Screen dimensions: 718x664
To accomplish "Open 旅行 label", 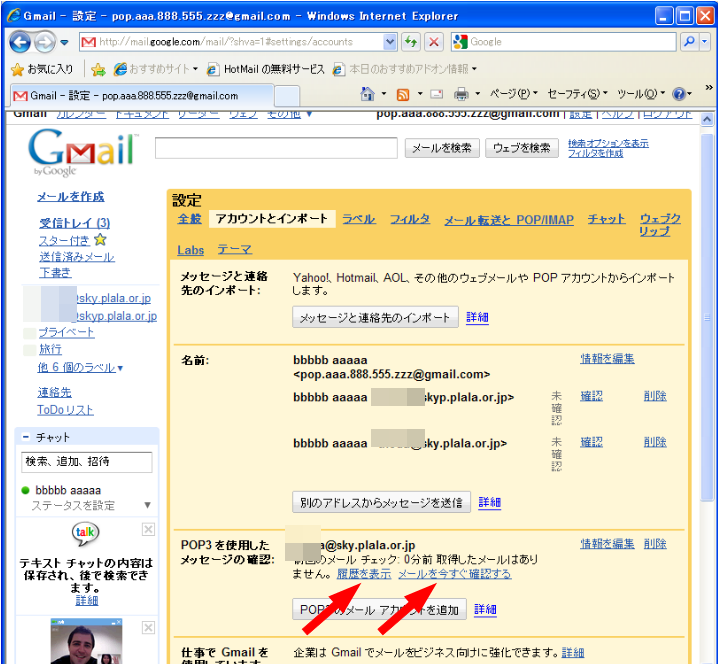I will 50,349.
